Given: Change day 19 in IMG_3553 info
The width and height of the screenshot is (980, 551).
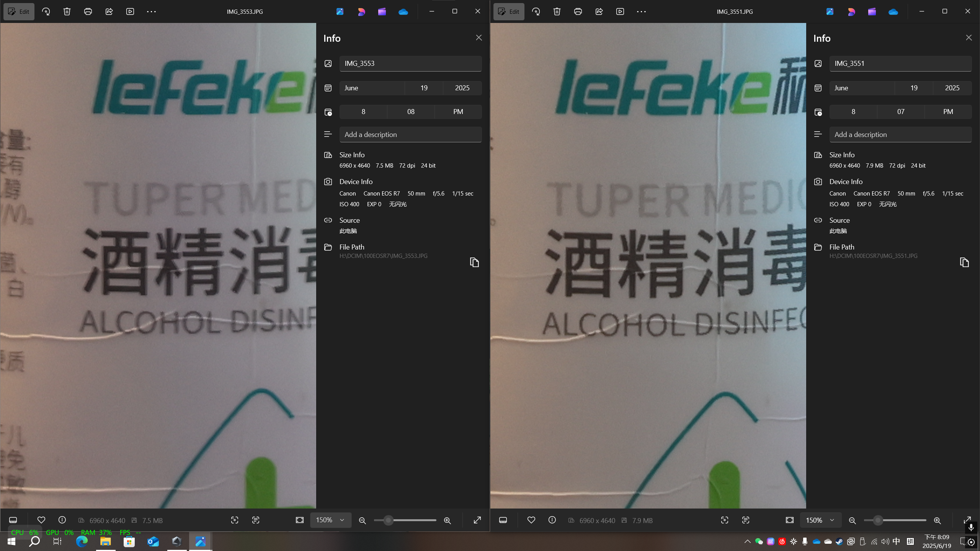Looking at the screenshot, I should [x=424, y=88].
